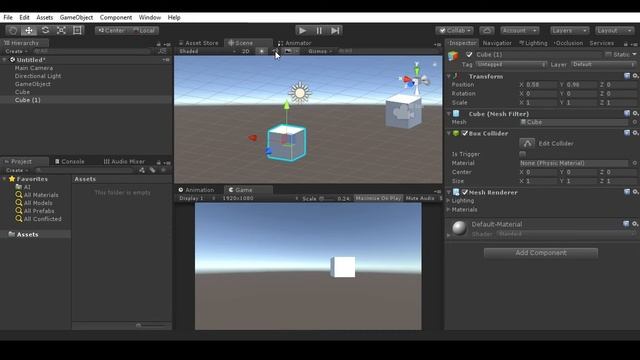Disable the Mesh Renderer component checkbox

464,192
